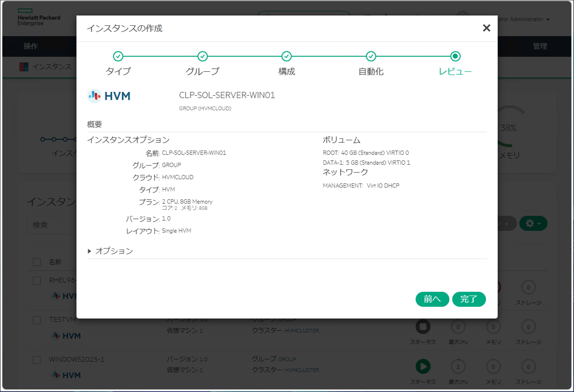
Task: Select the HVM icon under RHEL96
Action: 56,296
